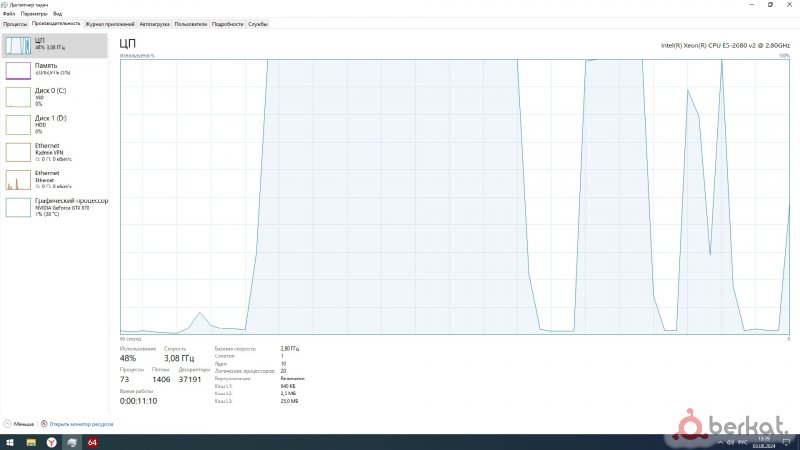
Task: Click the Windows Start button
Action: click(x=8, y=441)
